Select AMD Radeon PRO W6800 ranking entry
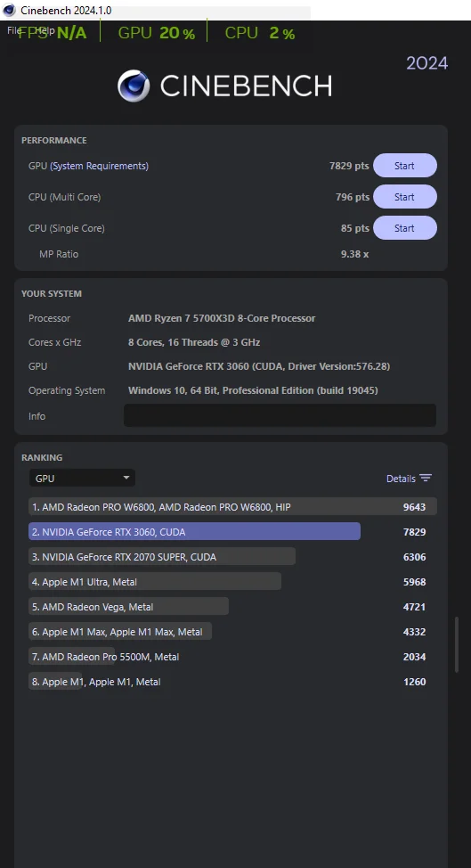 click(232, 506)
